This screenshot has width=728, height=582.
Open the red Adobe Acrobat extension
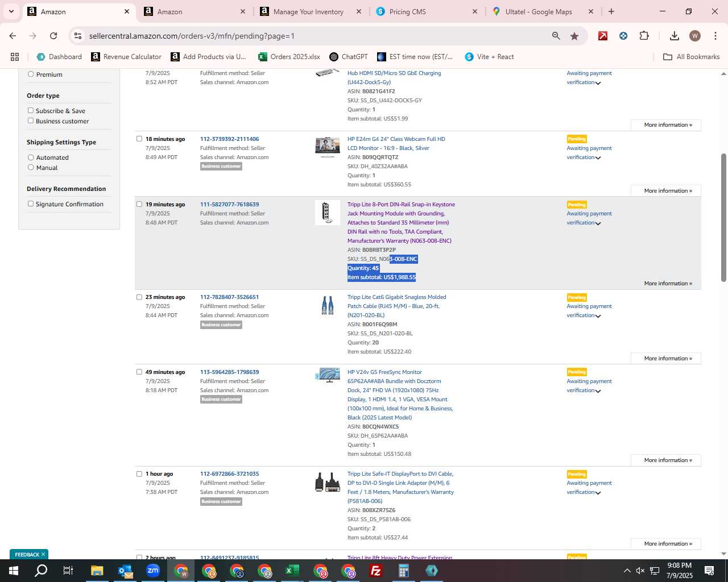[x=603, y=36]
